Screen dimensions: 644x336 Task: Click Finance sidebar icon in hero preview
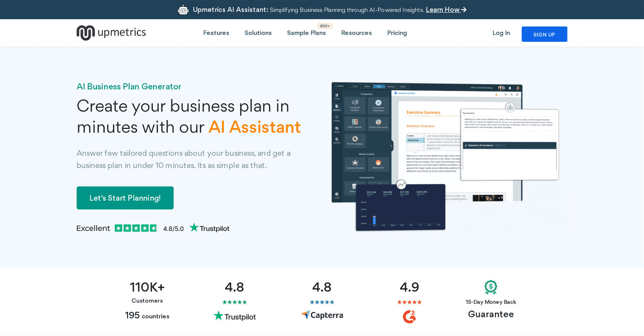[337, 118]
